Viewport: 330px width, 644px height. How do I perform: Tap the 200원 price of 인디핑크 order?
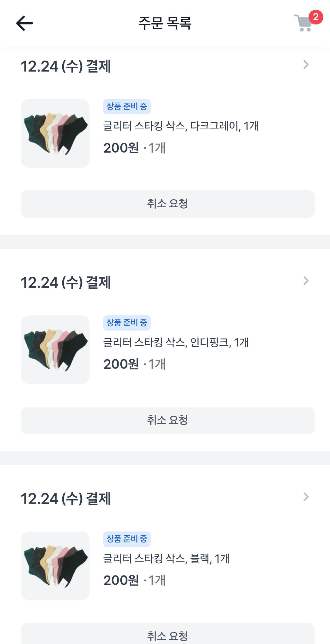(121, 364)
